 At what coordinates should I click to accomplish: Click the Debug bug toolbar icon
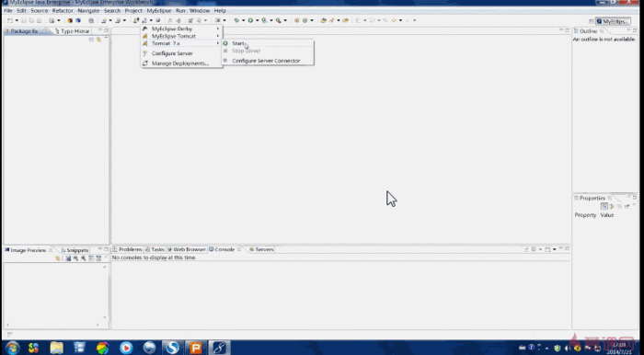(236, 20)
